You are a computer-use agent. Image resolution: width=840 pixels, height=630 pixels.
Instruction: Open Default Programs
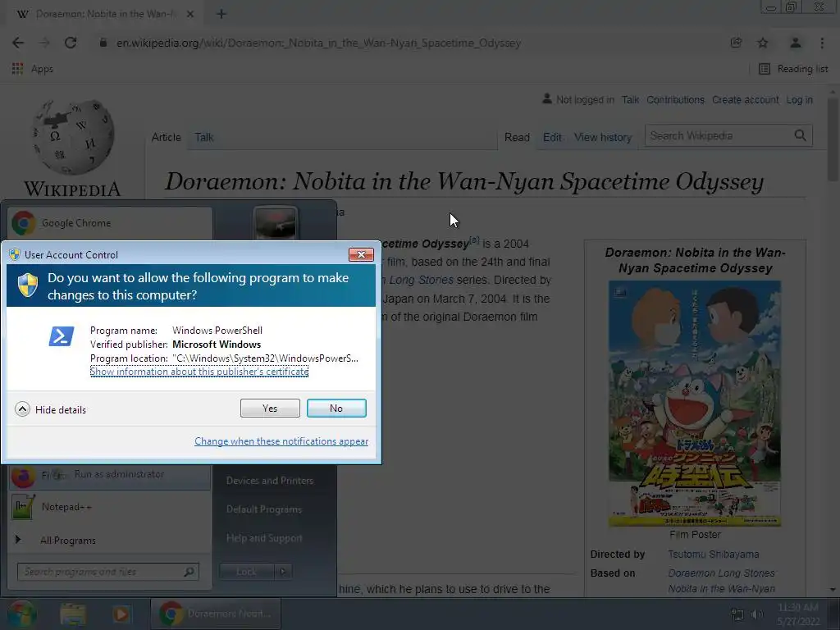pyautogui.click(x=264, y=509)
